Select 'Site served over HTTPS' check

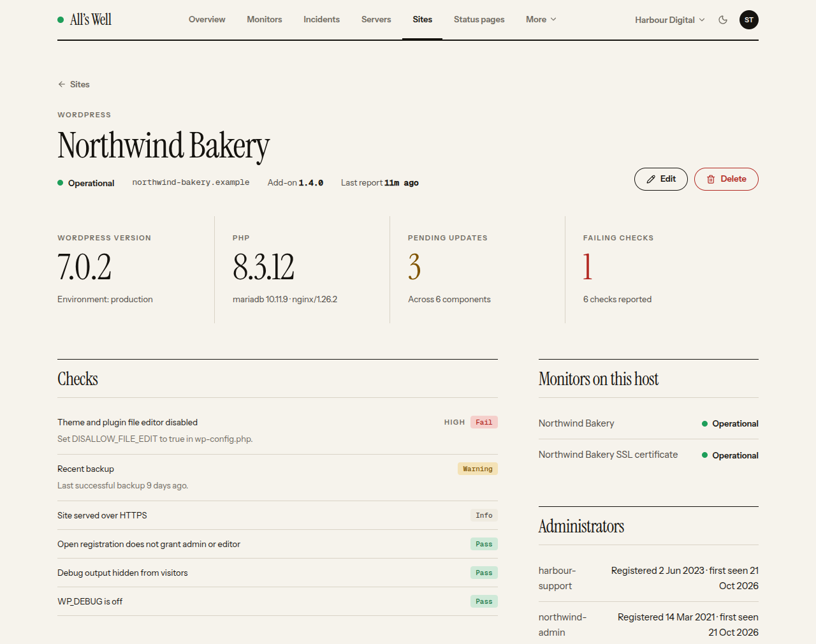pyautogui.click(x=102, y=515)
